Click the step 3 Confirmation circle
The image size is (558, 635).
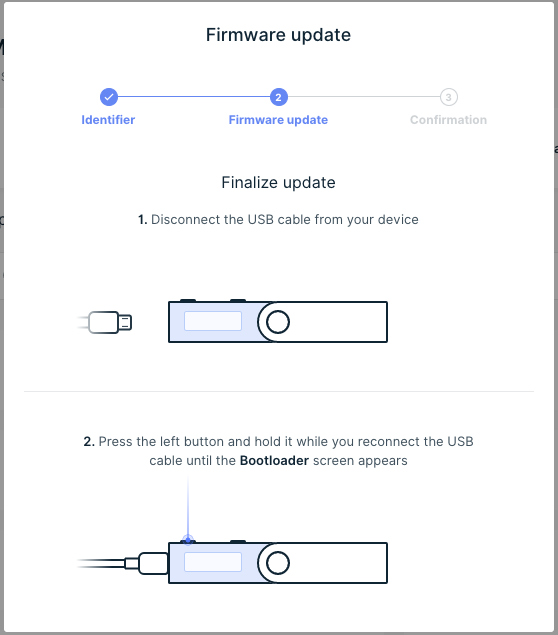[449, 97]
